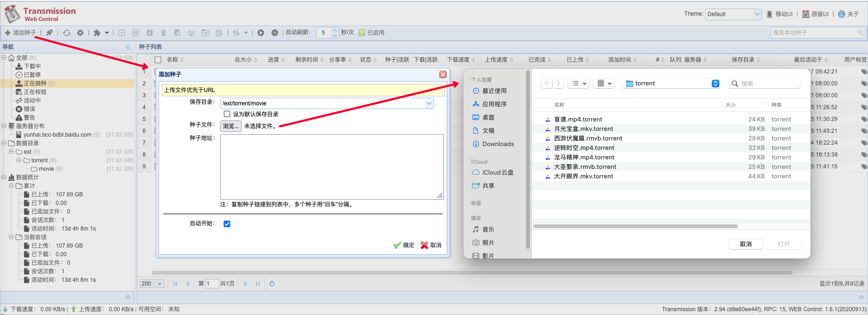The height and width of the screenshot is (315, 868).
Task: Select Seeding (正在做种) in navigation tree
Action: (x=36, y=83)
